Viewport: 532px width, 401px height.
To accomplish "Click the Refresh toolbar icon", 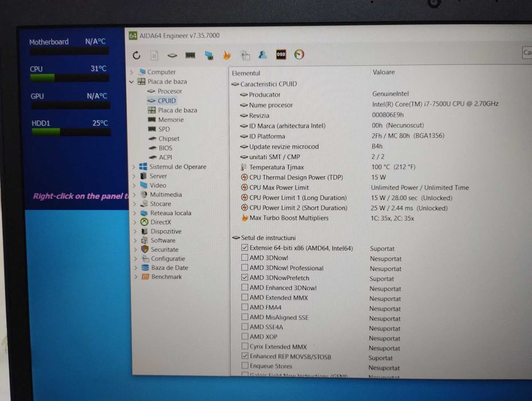I will click(137, 55).
